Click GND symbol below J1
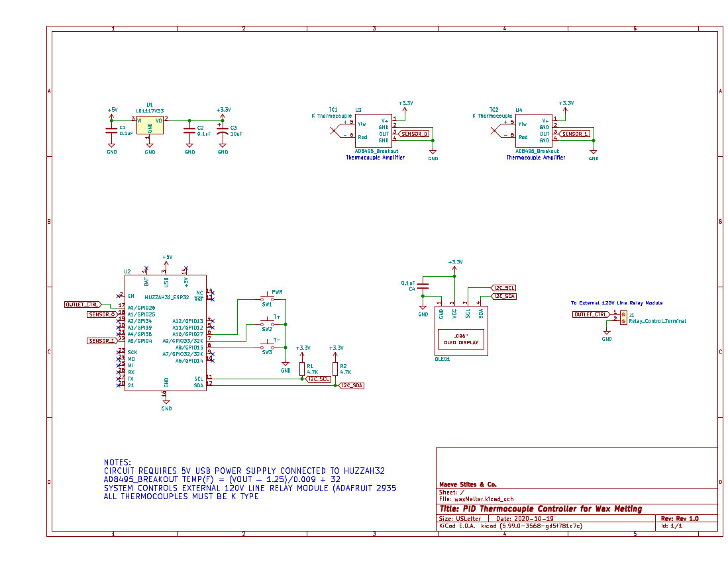This screenshot has width=728, height=562. [606, 336]
